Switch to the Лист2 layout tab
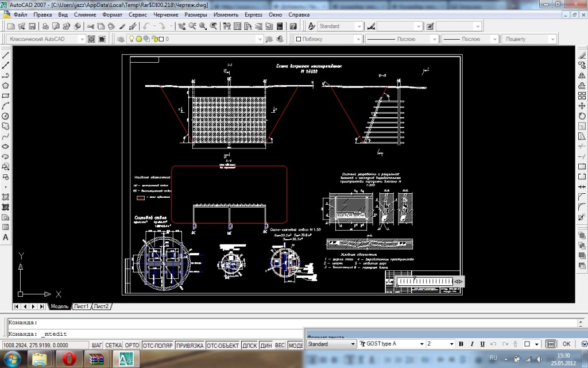This screenshot has height=368, width=588. tap(101, 306)
